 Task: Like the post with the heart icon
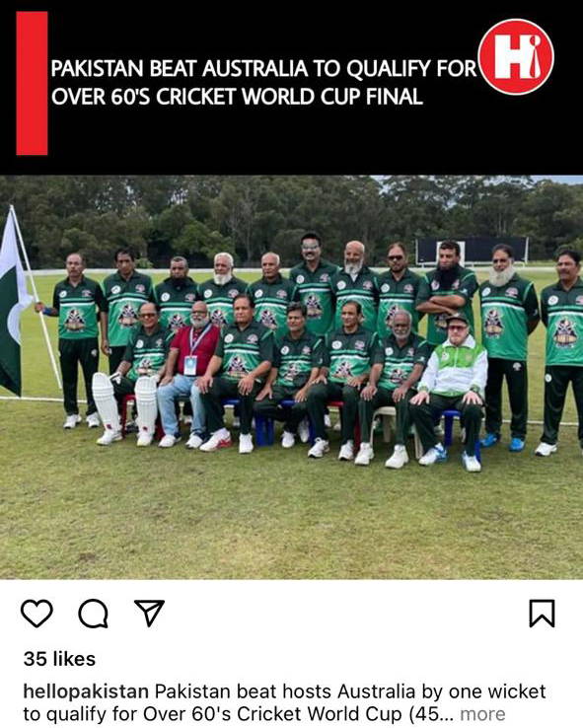click(x=36, y=614)
